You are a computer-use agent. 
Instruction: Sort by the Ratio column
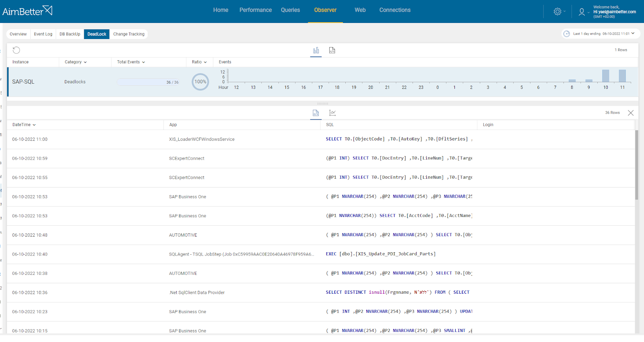tap(199, 62)
